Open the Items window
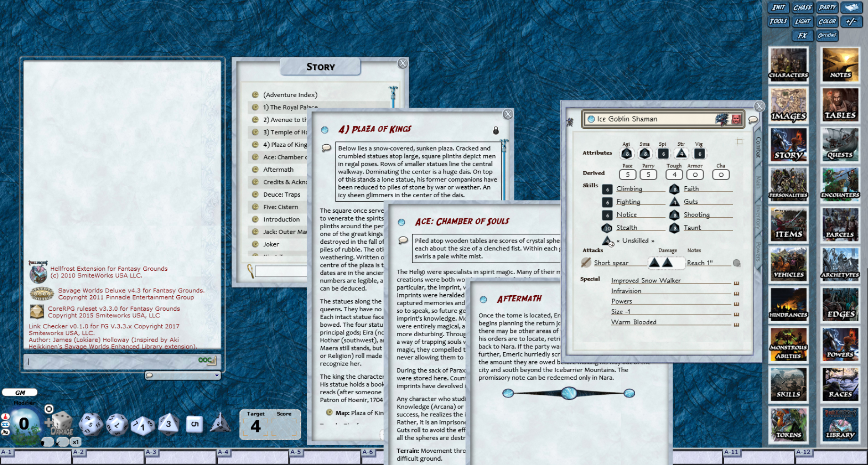This screenshot has height=465, width=868. point(788,224)
